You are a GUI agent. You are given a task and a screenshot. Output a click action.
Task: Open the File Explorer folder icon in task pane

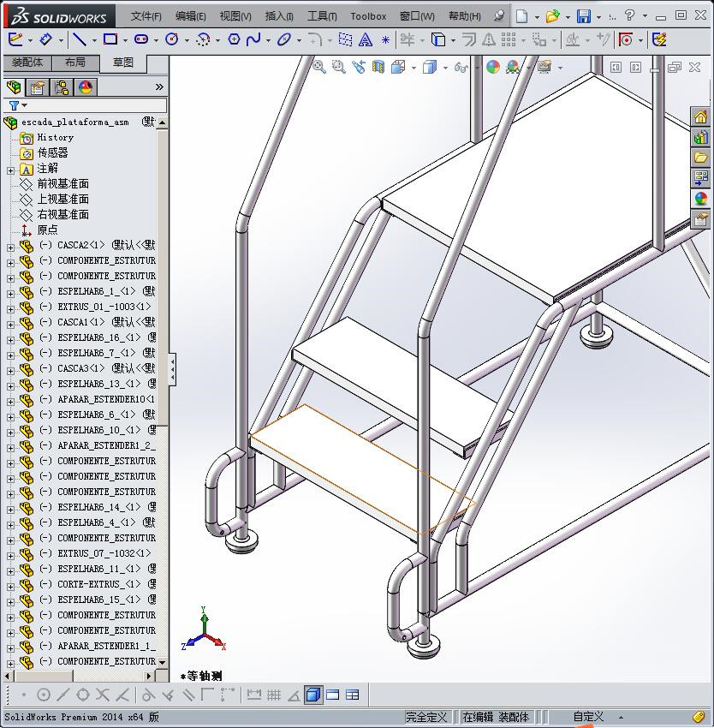700,158
